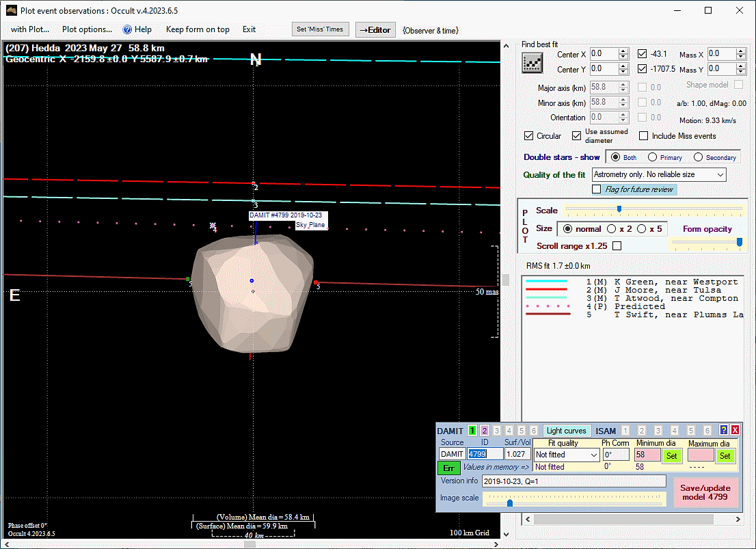Close the DAMIT panel with red X
Viewport: 756px width, 549px height.
pos(735,431)
